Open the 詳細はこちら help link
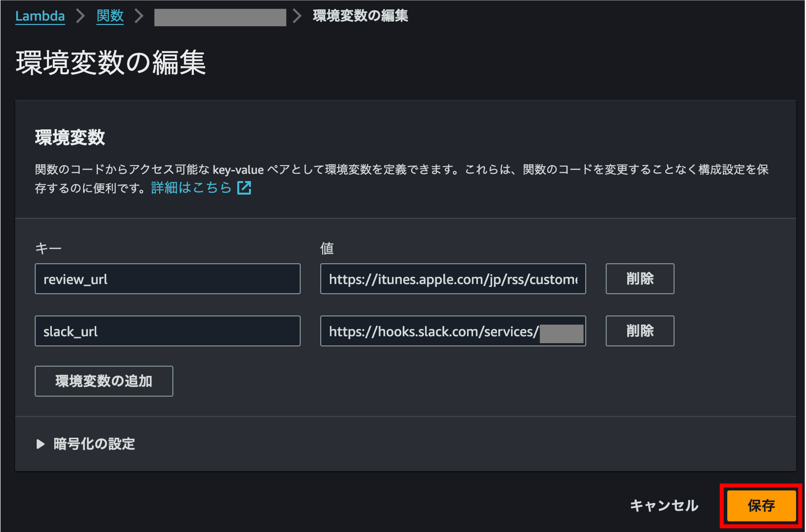The image size is (806, 532). click(191, 188)
